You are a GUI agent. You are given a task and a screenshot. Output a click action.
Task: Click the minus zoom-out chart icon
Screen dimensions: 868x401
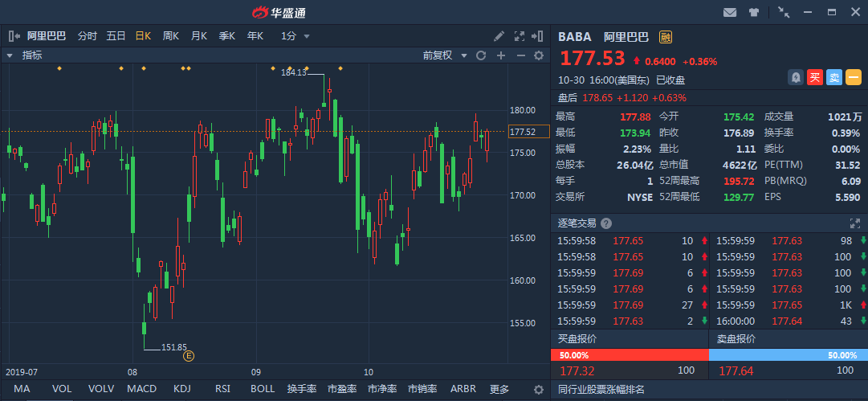coord(520,55)
